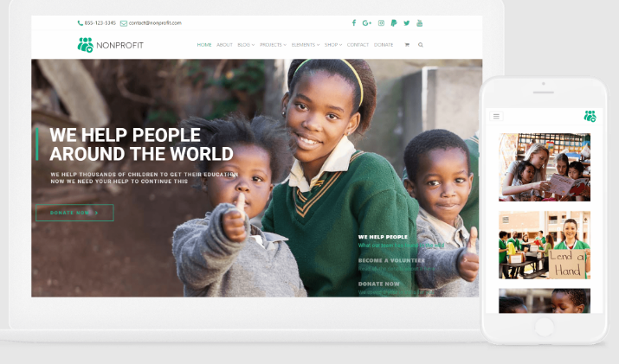The height and width of the screenshot is (364, 619).
Task: Open the Instagram social icon
Action: point(381,23)
